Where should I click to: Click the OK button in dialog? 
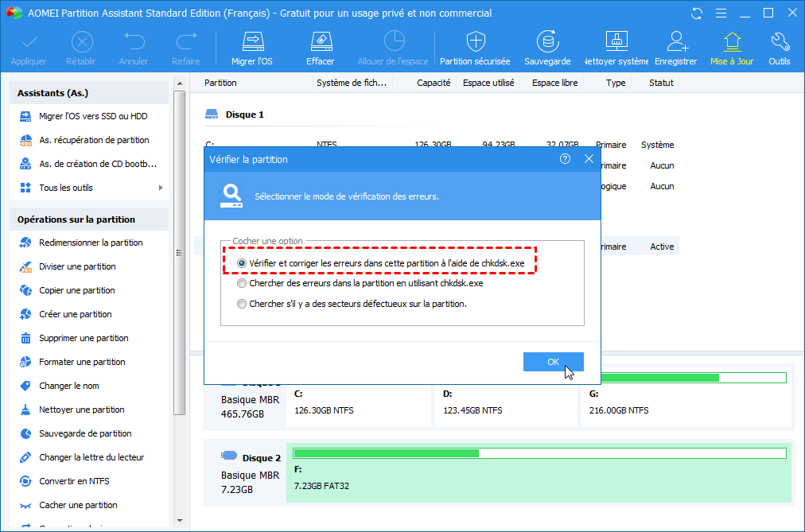pyautogui.click(x=554, y=362)
